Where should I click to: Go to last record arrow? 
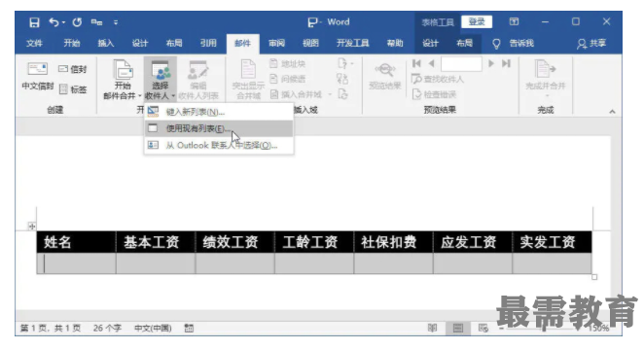coord(506,63)
